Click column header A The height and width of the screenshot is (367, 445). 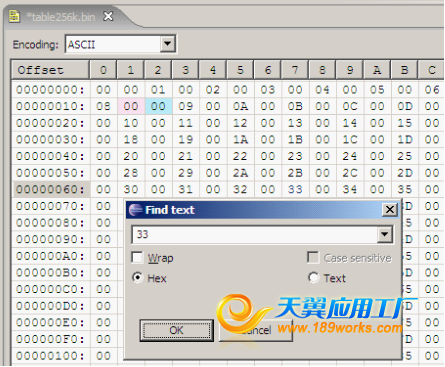377,70
